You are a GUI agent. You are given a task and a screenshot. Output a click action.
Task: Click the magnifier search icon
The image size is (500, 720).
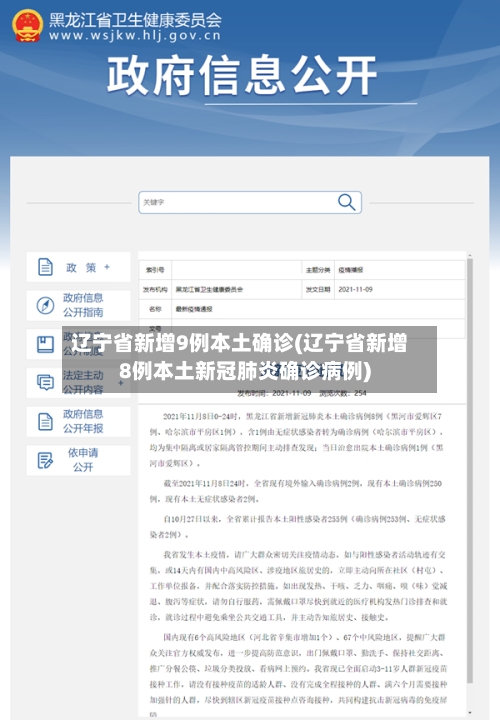point(346,202)
